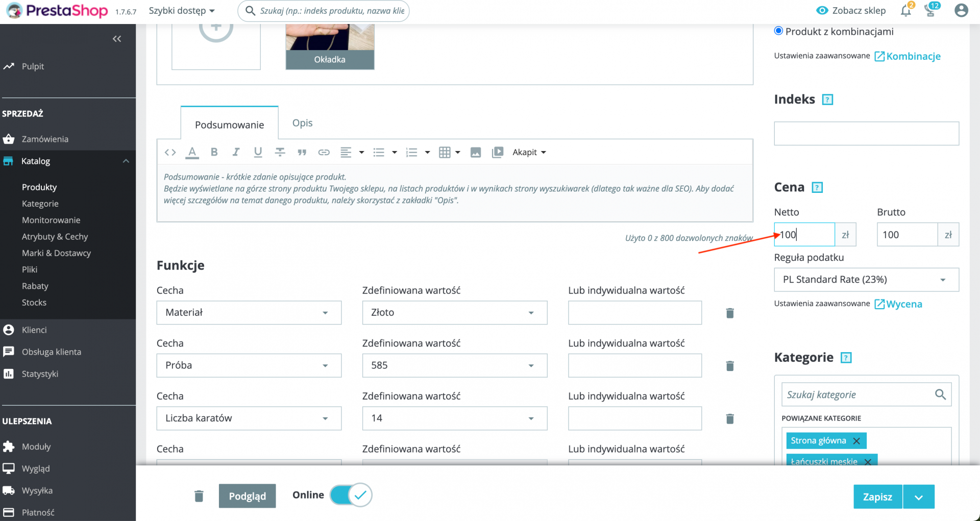This screenshot has width=980, height=521.
Task: Focus the Brutto price input field
Action: 907,235
